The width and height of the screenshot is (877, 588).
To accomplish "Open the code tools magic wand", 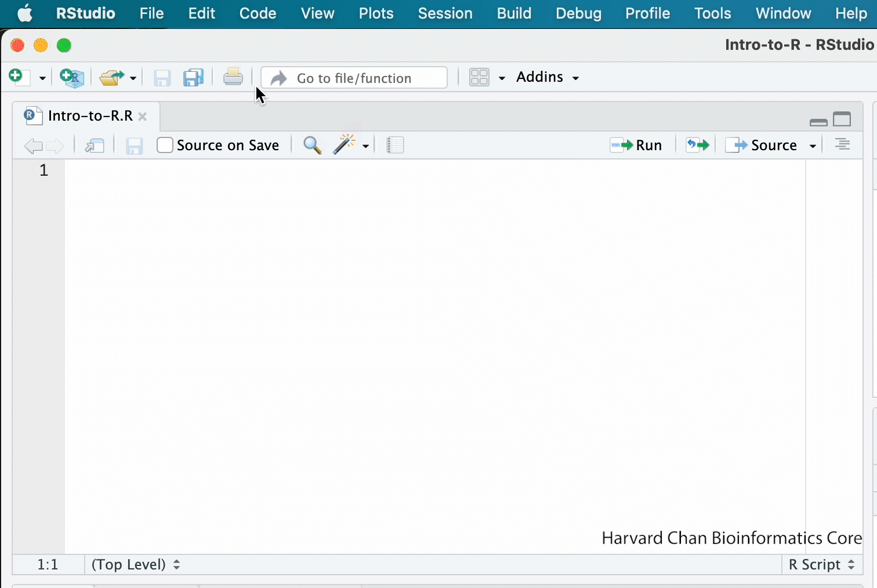I will (x=344, y=145).
